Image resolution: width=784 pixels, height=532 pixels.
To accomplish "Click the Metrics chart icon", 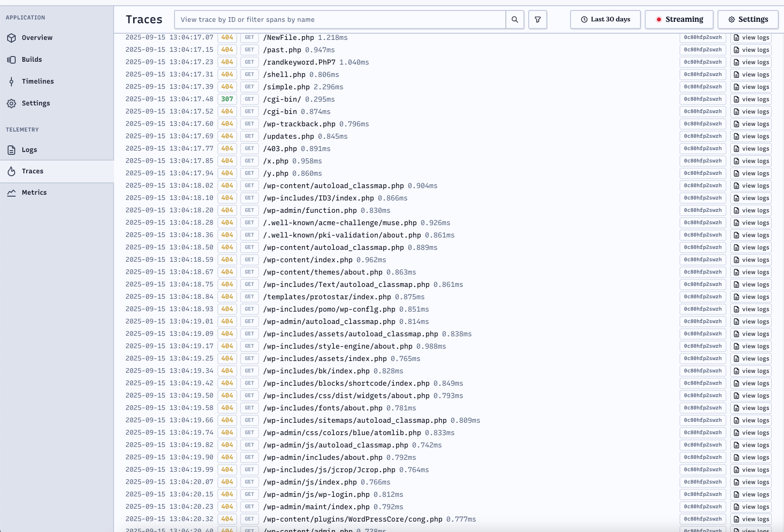I will [11, 192].
